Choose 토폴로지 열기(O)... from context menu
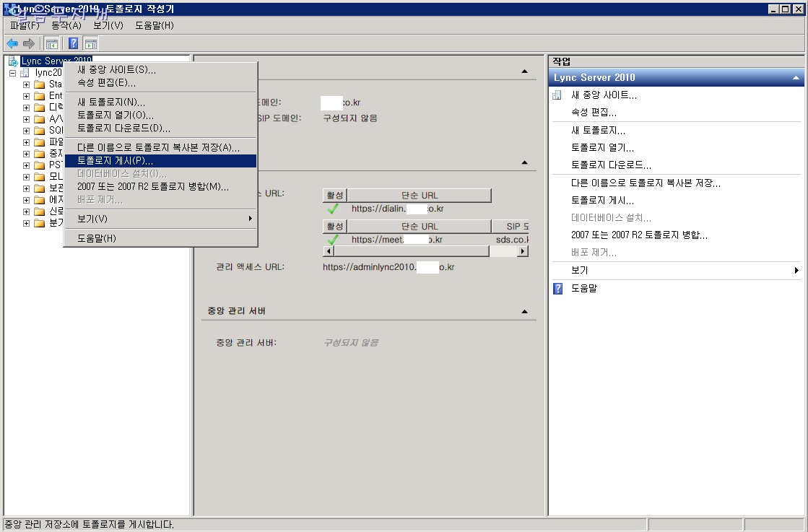 pyautogui.click(x=160, y=115)
